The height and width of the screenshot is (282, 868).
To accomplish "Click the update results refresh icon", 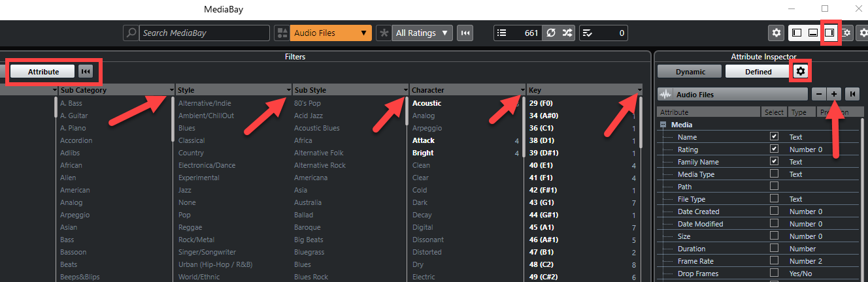I will tap(551, 33).
